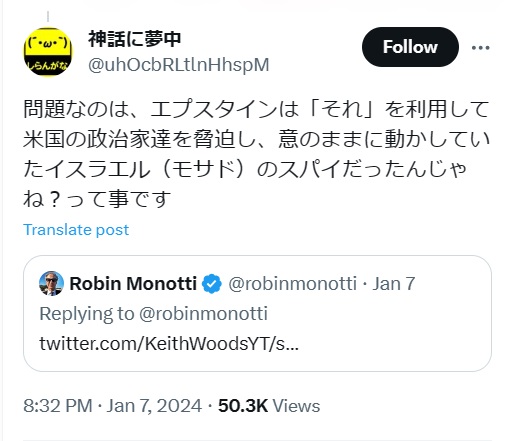Click the Japanese post body text
Image resolution: width=509 pixels, height=441 pixels.
tap(256, 154)
